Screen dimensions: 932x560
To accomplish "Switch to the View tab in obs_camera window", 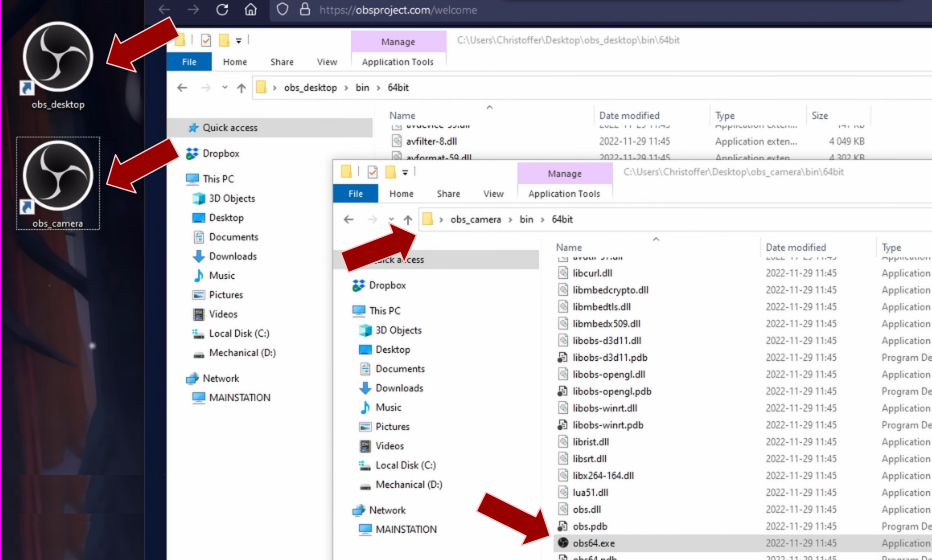I will (493, 194).
